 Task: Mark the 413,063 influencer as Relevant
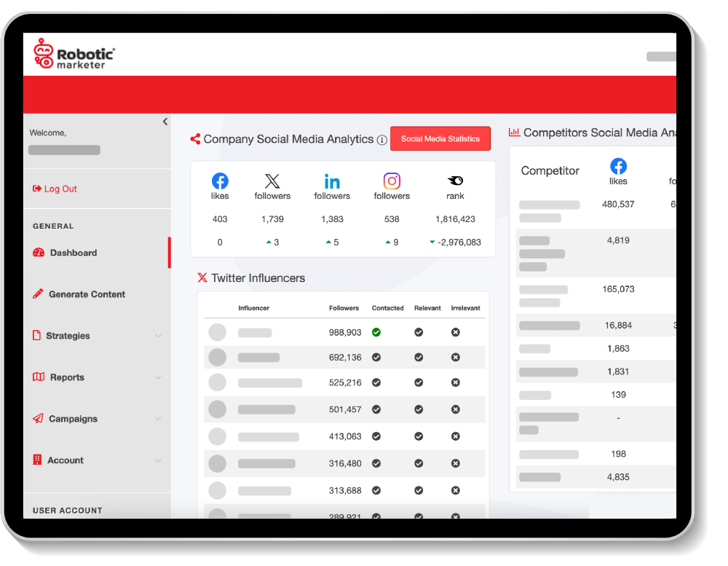click(419, 436)
